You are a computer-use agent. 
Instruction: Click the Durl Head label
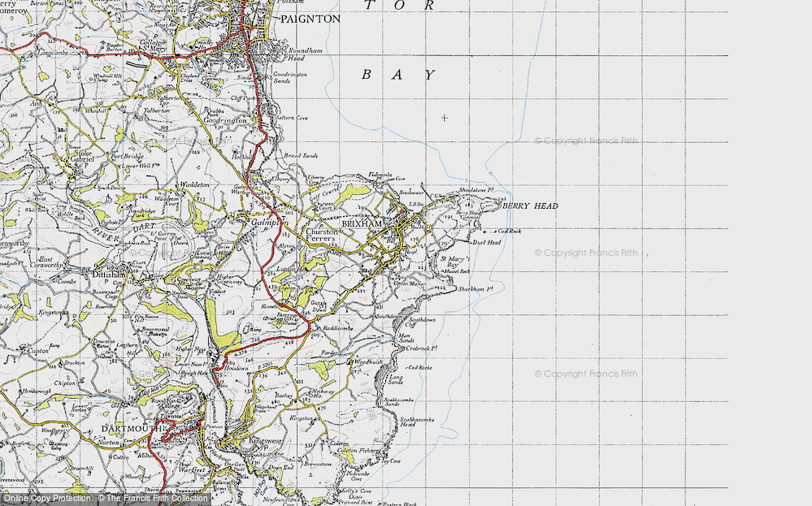point(486,242)
